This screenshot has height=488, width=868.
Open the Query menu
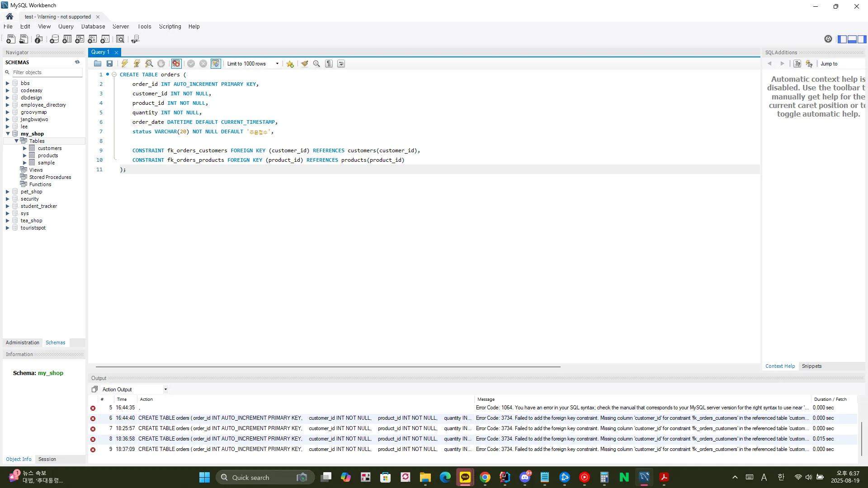66,27
